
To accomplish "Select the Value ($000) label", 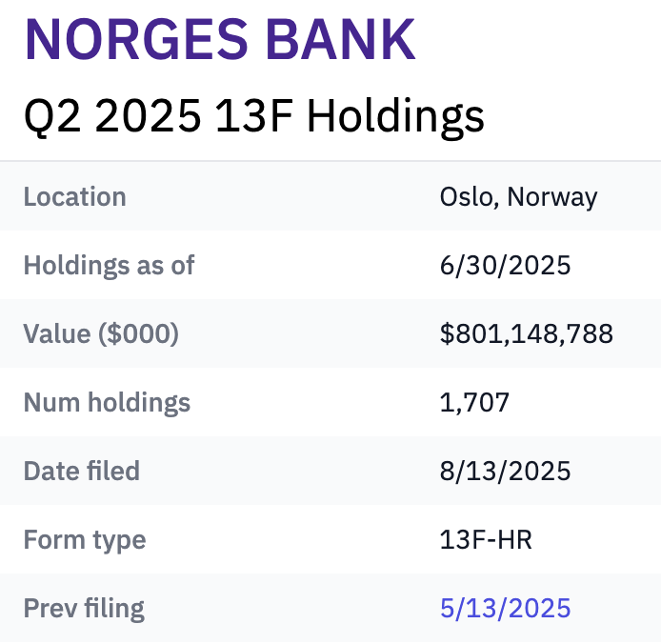I will point(101,334).
